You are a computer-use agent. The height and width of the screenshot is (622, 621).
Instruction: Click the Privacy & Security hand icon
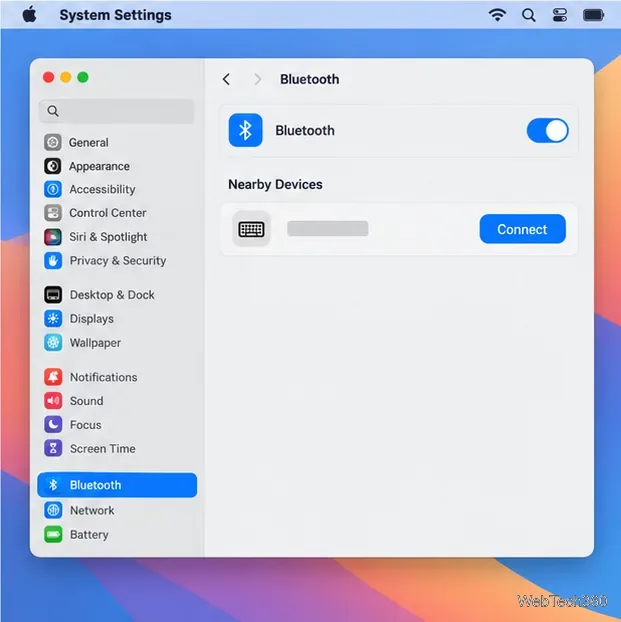click(53, 261)
